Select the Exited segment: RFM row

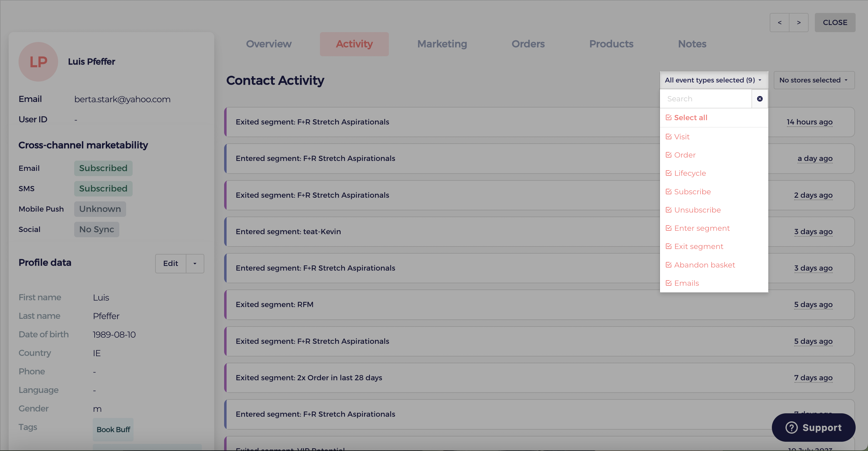click(x=539, y=305)
